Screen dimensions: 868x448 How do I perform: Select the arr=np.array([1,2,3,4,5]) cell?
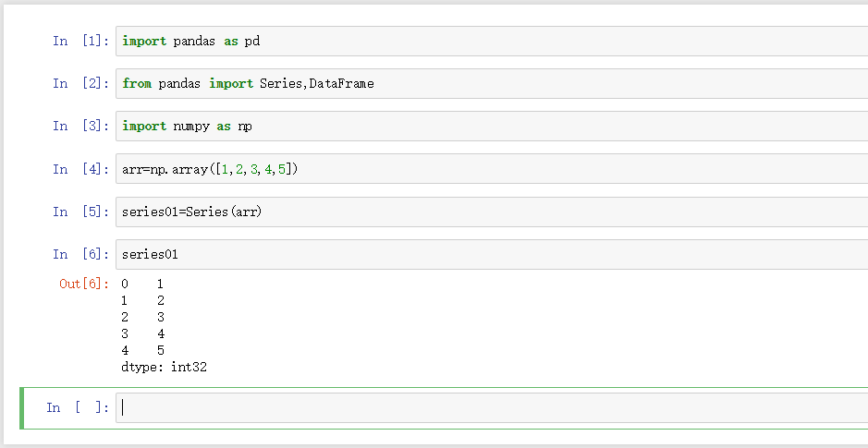492,169
